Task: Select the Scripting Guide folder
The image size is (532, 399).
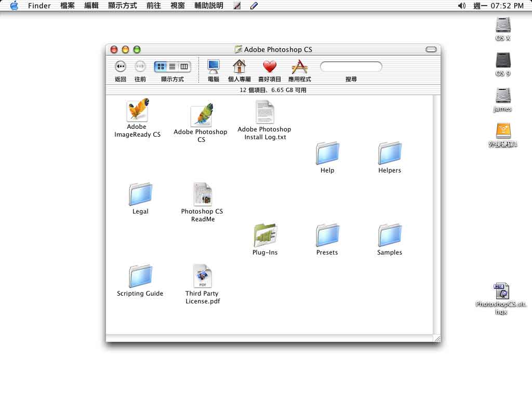Action: click(140, 276)
